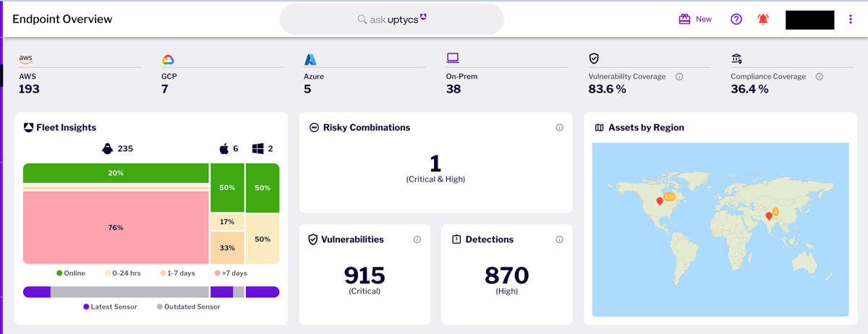Image resolution: width=868 pixels, height=334 pixels.
Task: Select the Linux 76% pink block
Action: pos(116,228)
